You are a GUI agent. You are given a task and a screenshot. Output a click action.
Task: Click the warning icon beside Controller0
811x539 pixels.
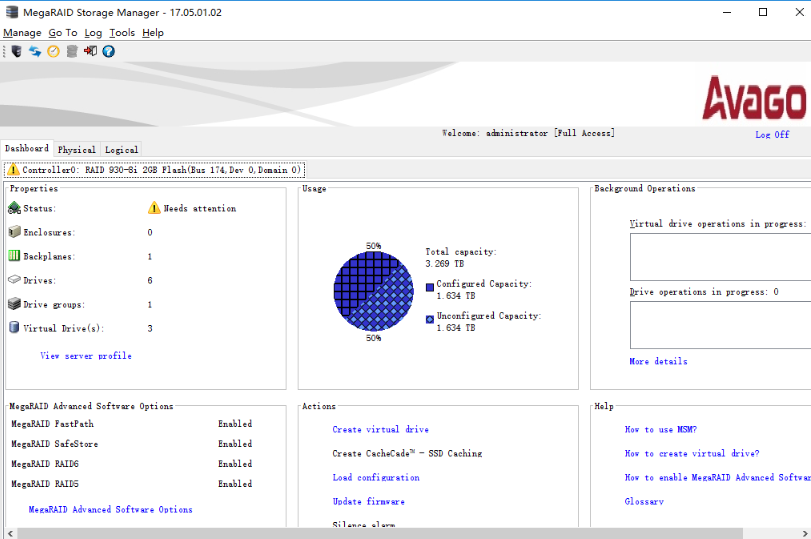point(13,170)
